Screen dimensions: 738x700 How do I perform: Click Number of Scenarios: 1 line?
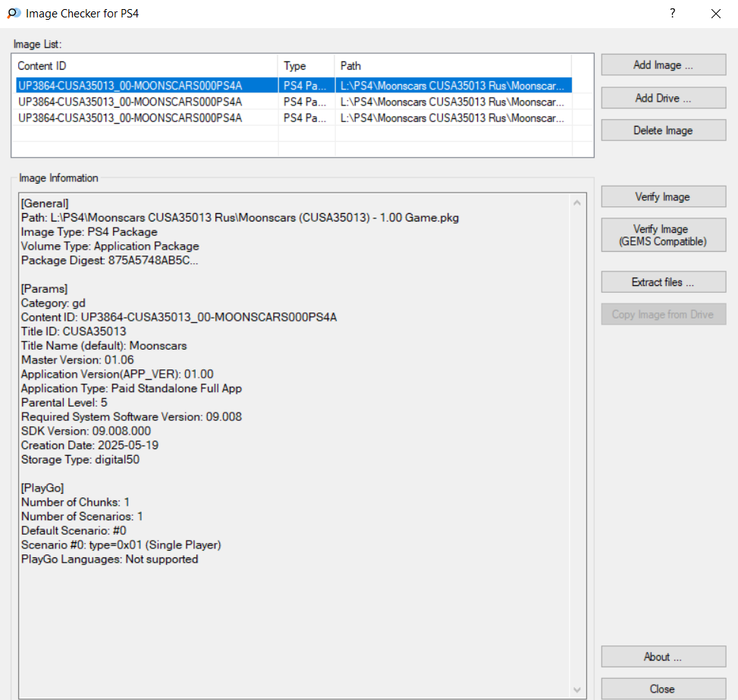[82, 516]
